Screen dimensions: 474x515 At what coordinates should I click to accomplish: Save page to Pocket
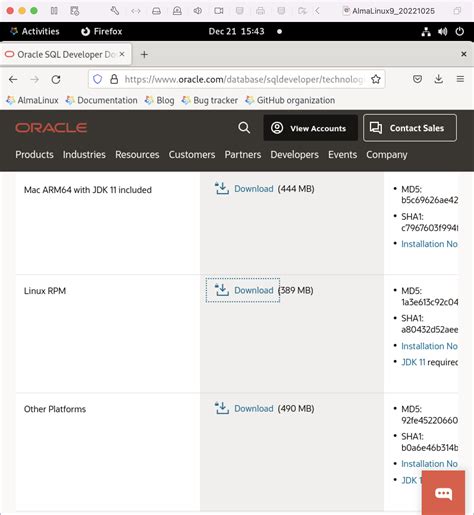click(x=417, y=79)
